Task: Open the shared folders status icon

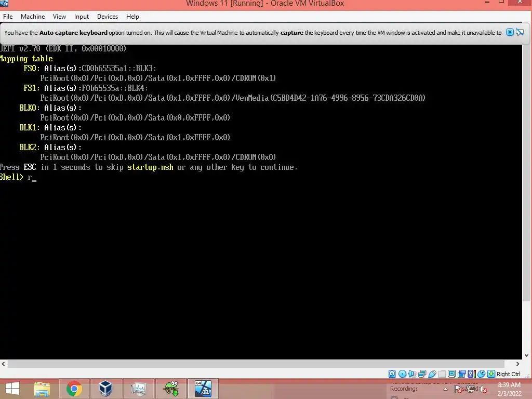Action: [442, 374]
